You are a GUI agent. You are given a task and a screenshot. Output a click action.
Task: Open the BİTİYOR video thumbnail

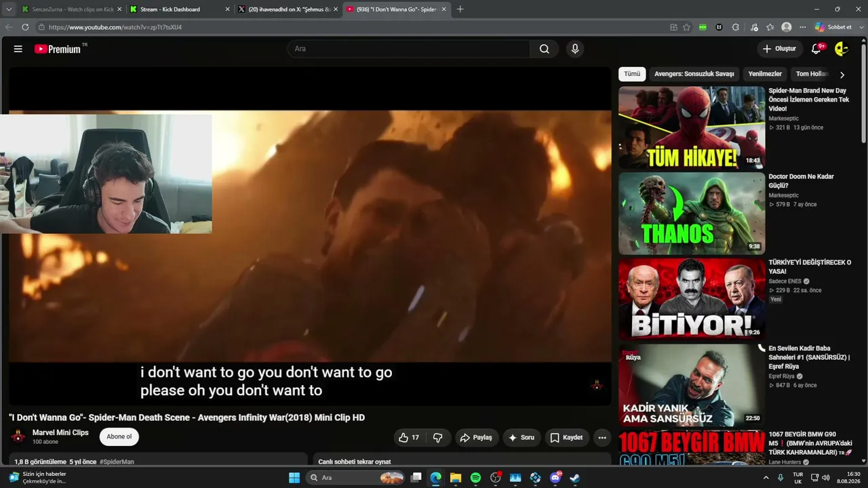tap(692, 299)
